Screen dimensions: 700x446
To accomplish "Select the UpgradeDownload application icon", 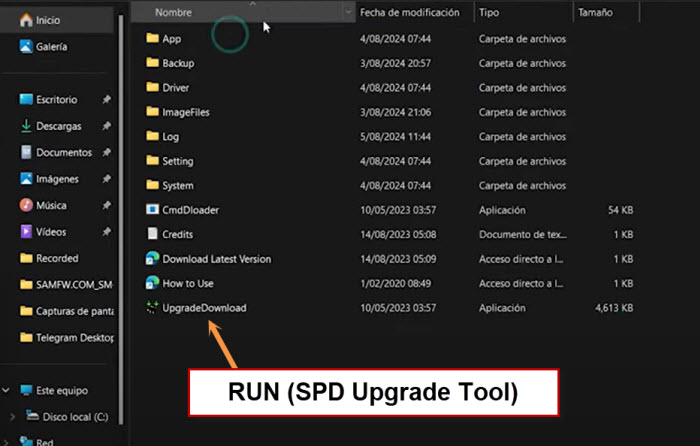I will coord(153,307).
